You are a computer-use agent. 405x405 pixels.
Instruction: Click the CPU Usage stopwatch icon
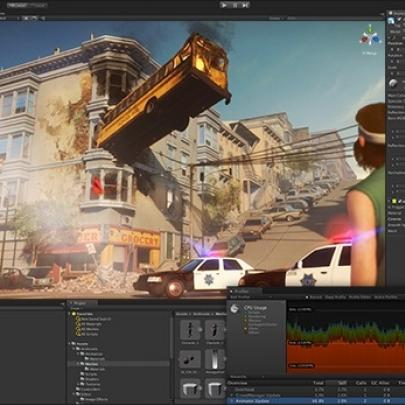pyautogui.click(x=235, y=309)
